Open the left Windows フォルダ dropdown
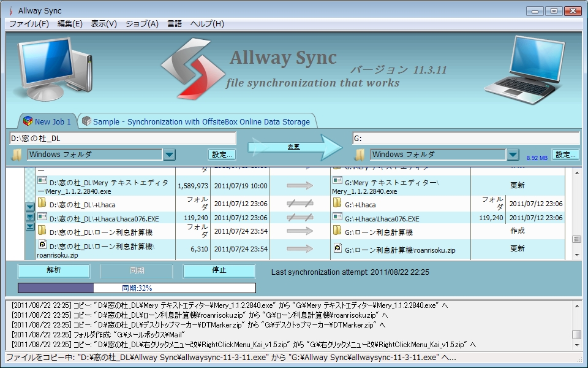 coord(169,154)
